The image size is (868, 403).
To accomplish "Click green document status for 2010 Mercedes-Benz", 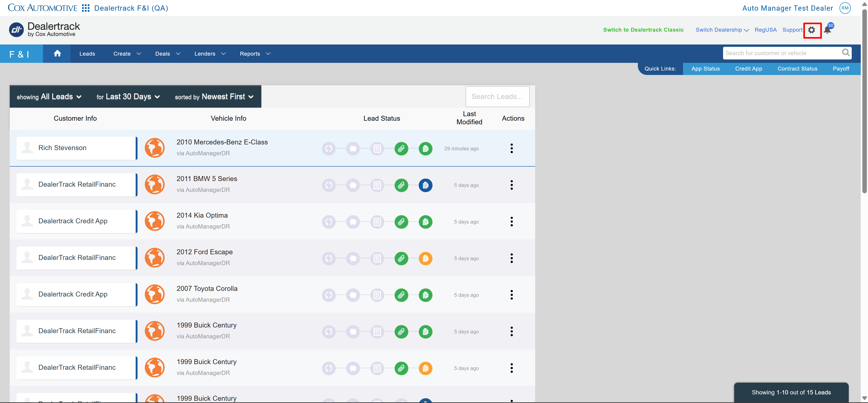I will tap(426, 148).
